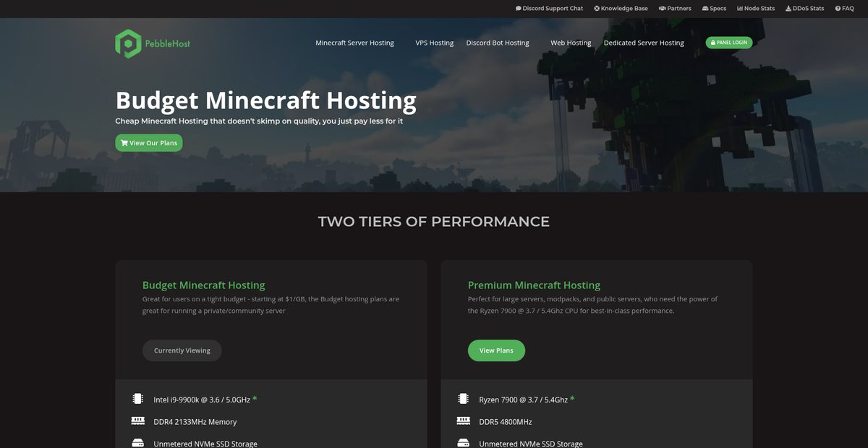
Task: Open Web Hosting nav item
Action: coord(571,43)
